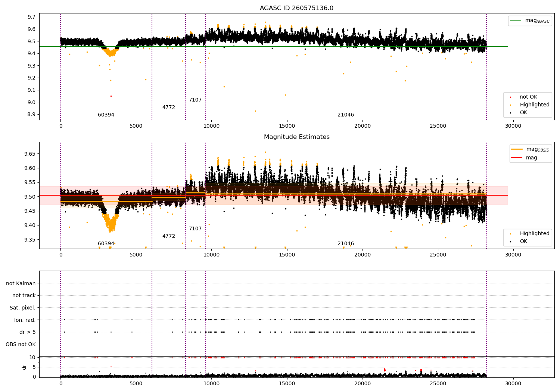Click observation label 60394 in top plot
This screenshot has height=392, width=560.
(x=106, y=115)
